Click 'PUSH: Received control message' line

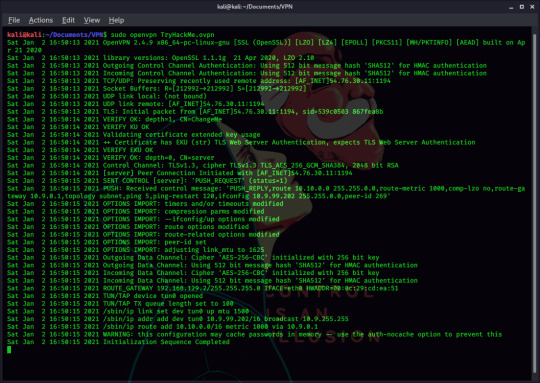[266, 192]
